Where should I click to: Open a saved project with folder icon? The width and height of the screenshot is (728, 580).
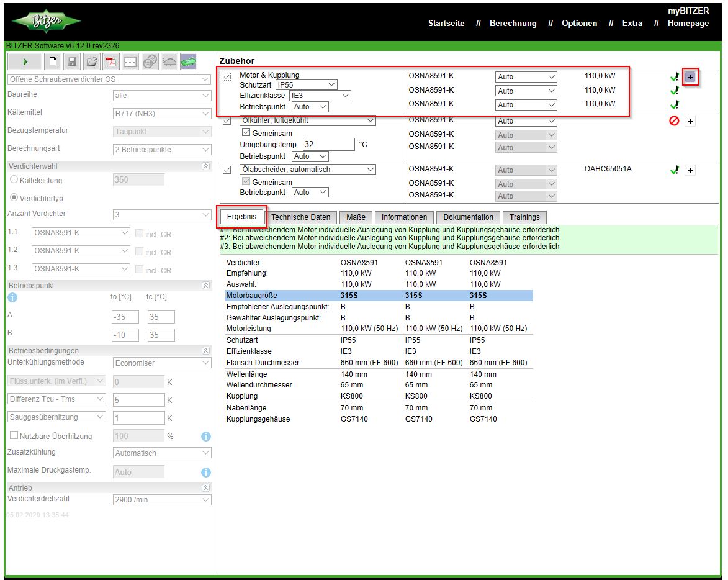tap(91, 61)
